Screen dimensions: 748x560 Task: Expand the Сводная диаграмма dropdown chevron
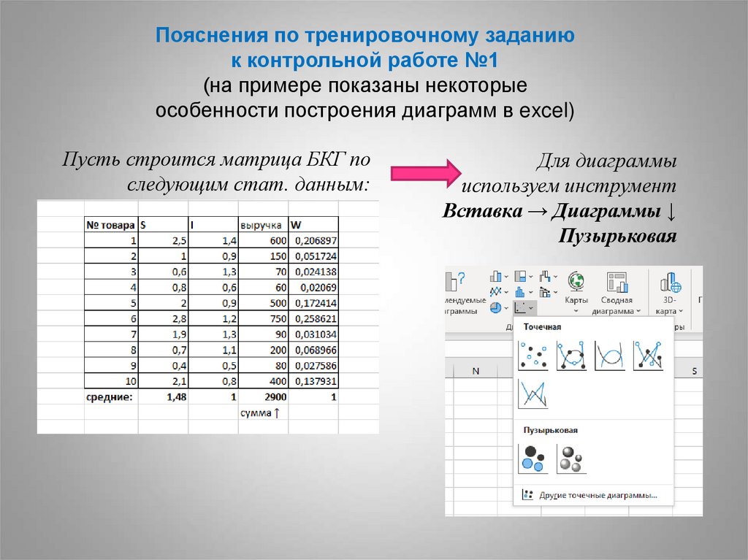638,311
